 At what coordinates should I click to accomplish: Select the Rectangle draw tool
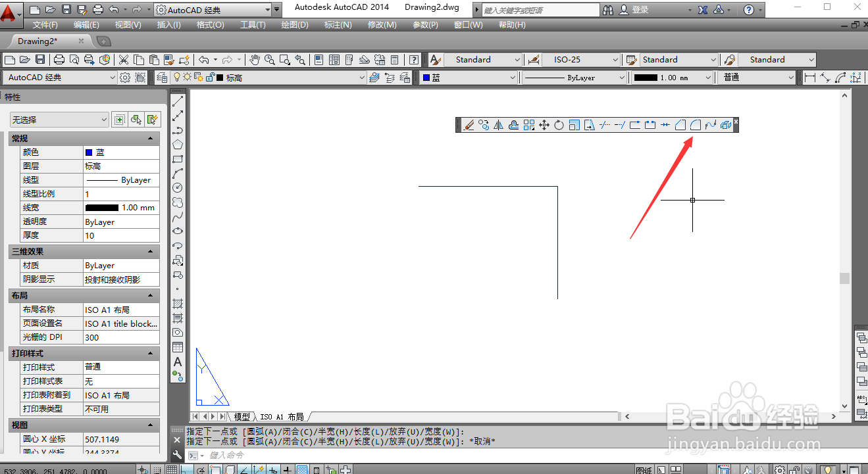click(178, 159)
